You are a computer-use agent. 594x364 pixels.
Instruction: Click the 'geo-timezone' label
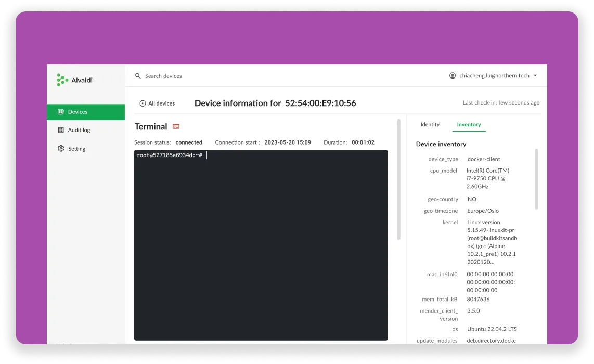(x=441, y=211)
